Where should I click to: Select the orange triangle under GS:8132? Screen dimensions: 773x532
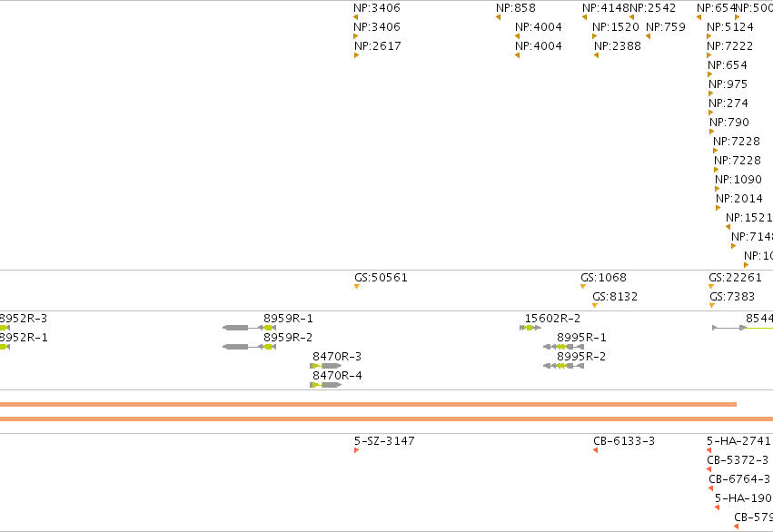595,306
